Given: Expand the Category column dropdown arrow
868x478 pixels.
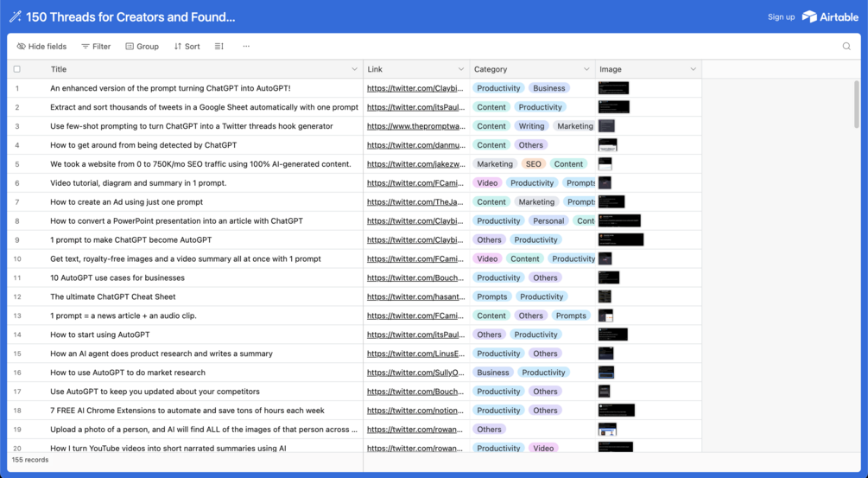Looking at the screenshot, I should pyautogui.click(x=586, y=69).
